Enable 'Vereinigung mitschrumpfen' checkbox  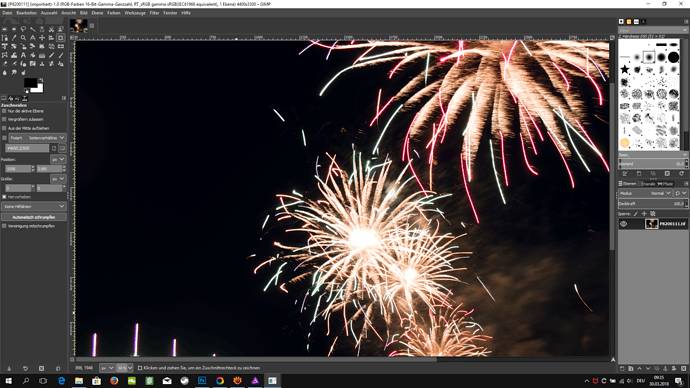(4, 226)
